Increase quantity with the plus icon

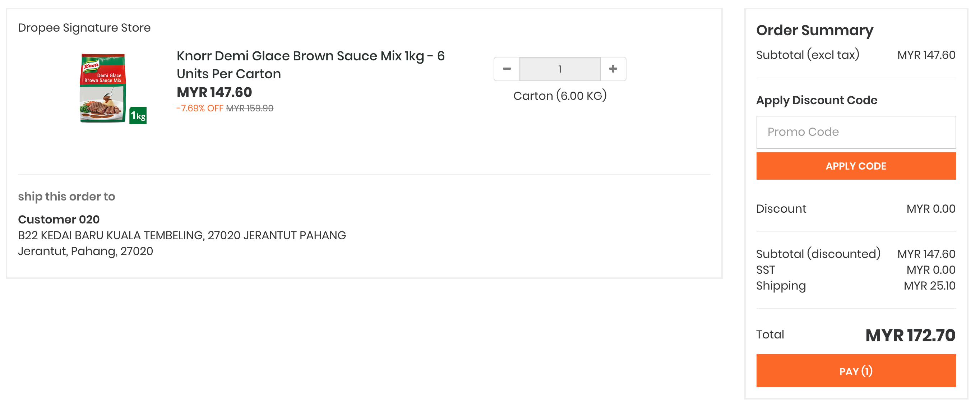[613, 69]
